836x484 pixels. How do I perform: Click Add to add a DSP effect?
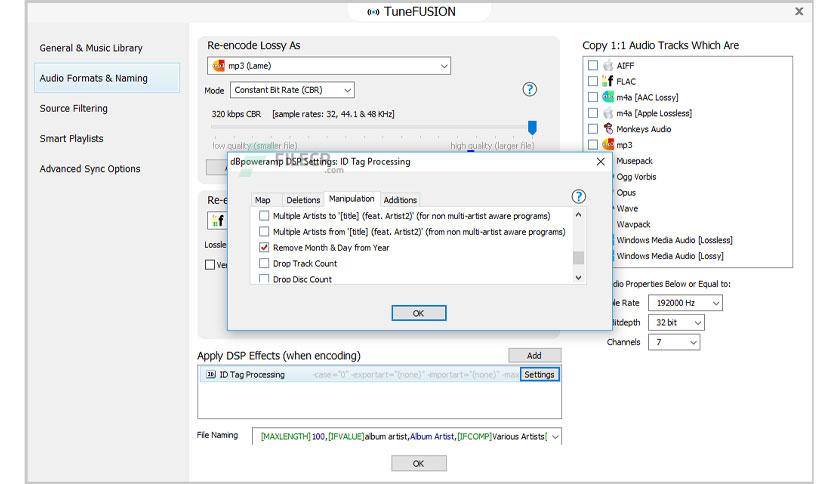[534, 356]
